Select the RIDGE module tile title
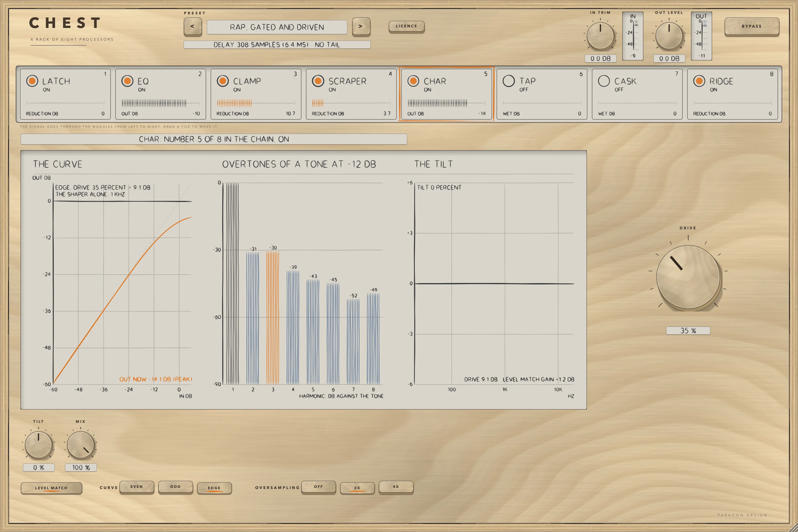The width and height of the screenshot is (798, 532). [x=721, y=81]
